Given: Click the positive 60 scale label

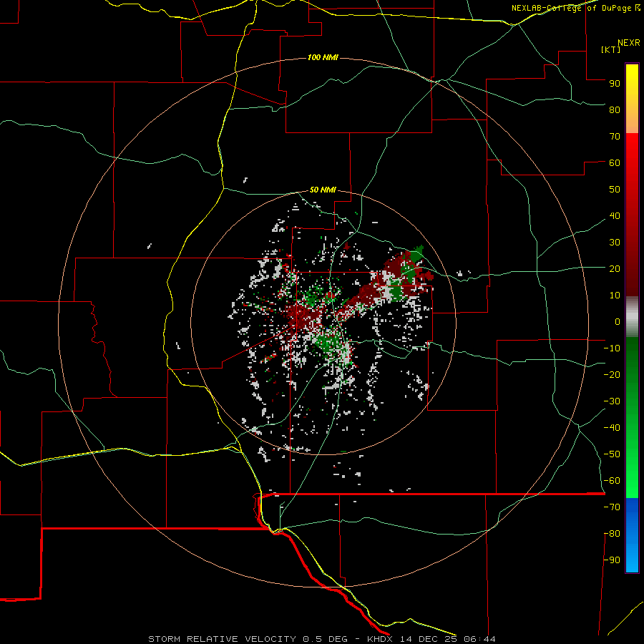Looking at the screenshot, I should point(615,162).
